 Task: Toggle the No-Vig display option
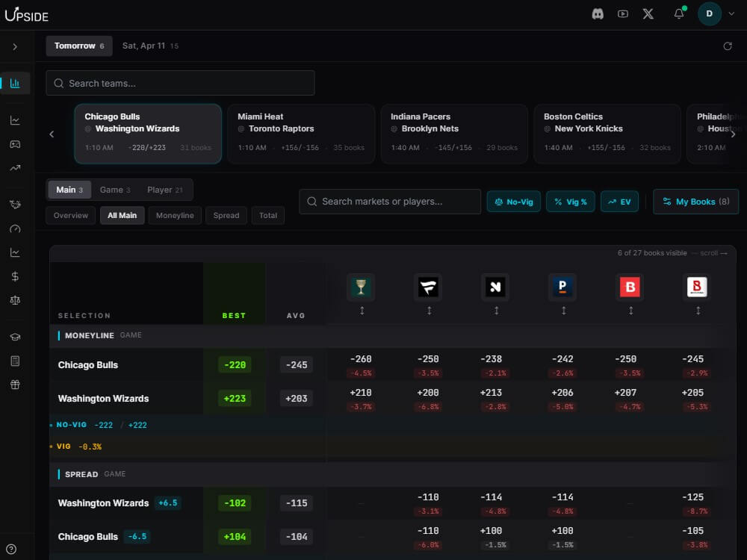[513, 201]
